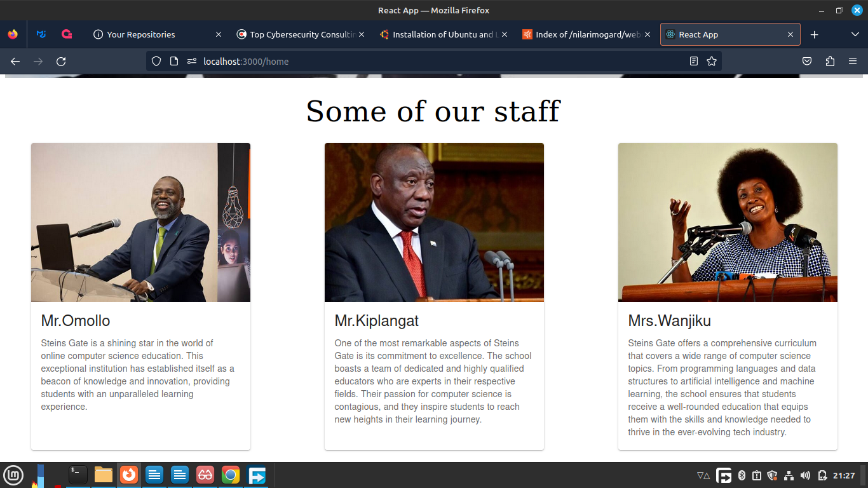868x488 pixels.
Task: Click the back navigation arrow
Action: tap(15, 61)
